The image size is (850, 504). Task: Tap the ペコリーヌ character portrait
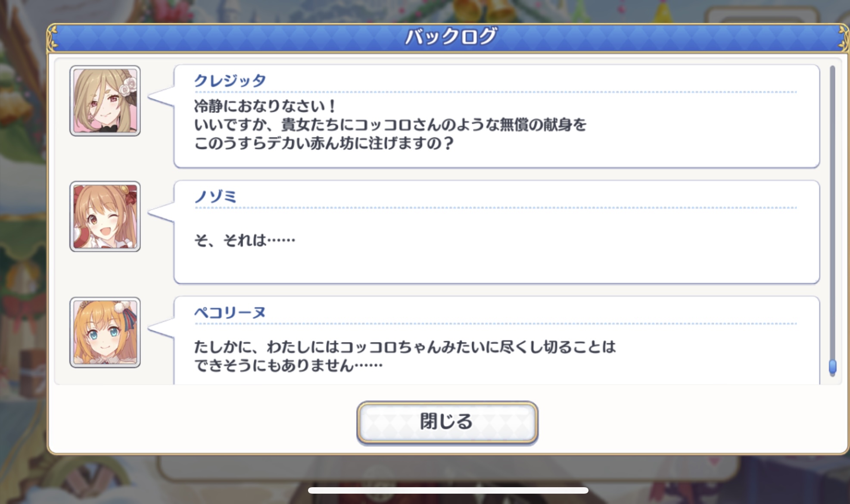[x=105, y=333]
